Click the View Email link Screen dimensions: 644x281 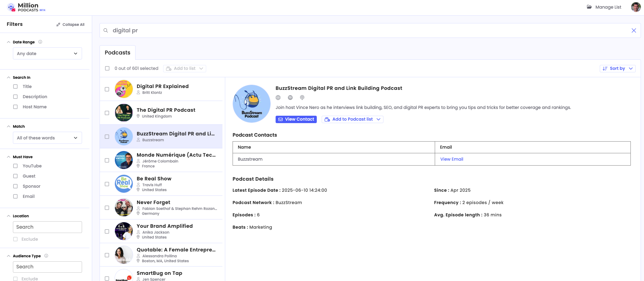click(451, 159)
